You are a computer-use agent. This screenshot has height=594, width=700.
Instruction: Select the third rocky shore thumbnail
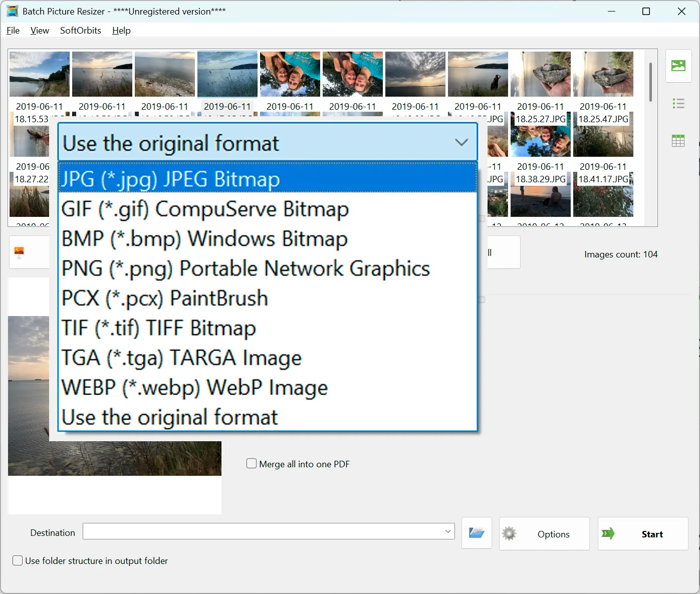click(x=165, y=74)
